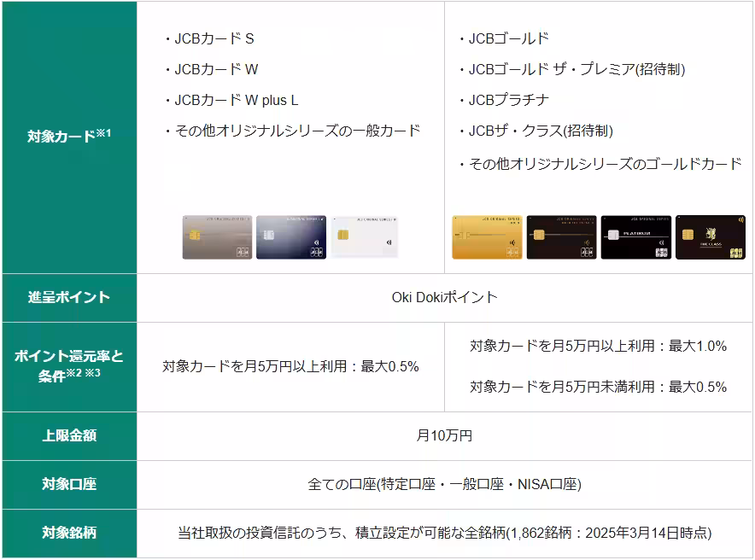This screenshot has width=755, height=560.
Task: Click the gold JCBゴールド card image
Action: click(x=486, y=236)
